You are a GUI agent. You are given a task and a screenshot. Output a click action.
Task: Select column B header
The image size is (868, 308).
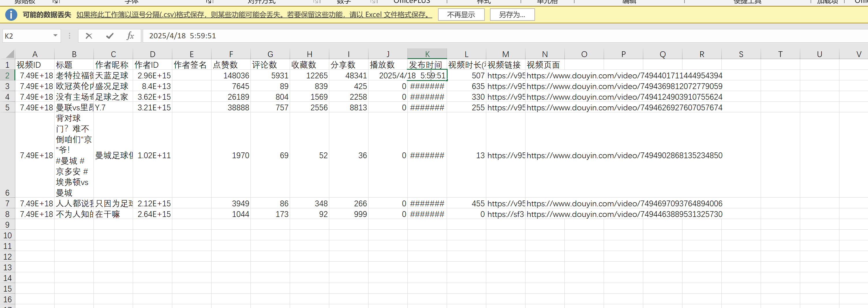pyautogui.click(x=74, y=54)
